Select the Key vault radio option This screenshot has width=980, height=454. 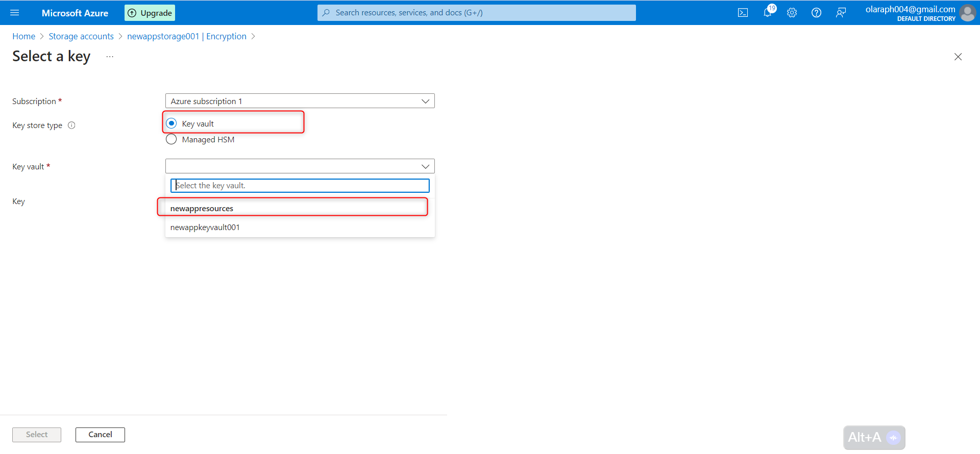[x=171, y=123]
